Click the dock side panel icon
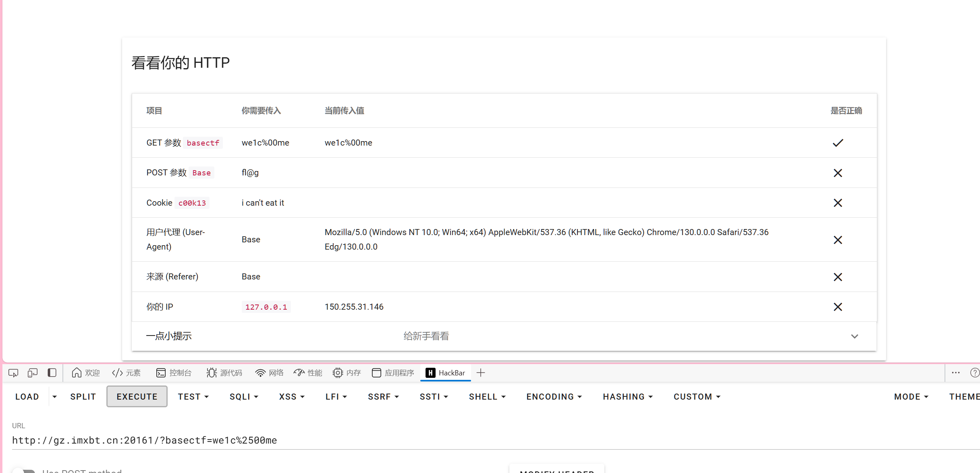The image size is (980, 473). click(52, 373)
